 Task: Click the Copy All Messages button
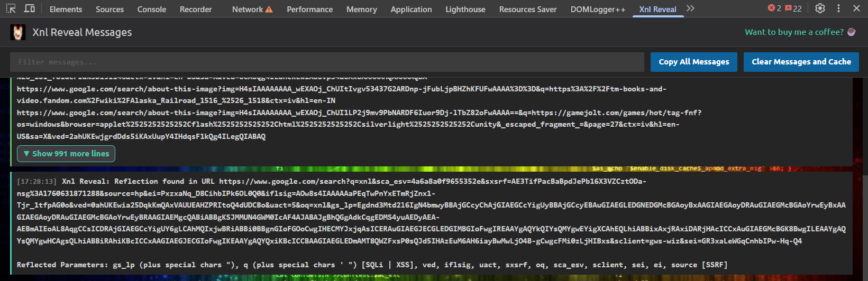point(693,62)
